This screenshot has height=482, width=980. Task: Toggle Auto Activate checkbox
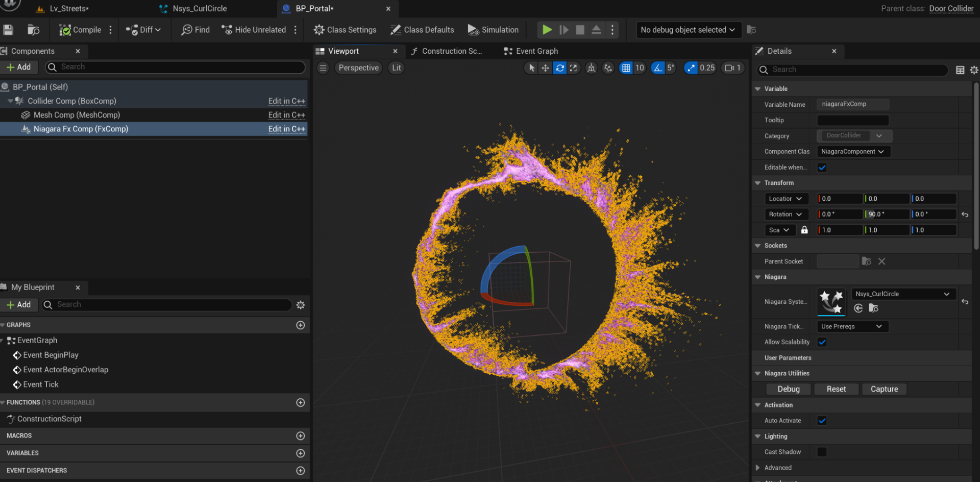click(822, 421)
